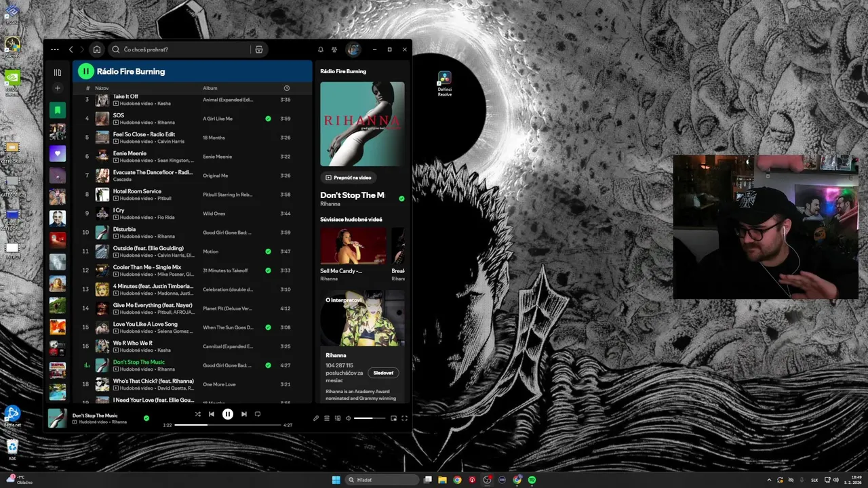Seek in the song progress bar
This screenshot has width=868, height=488.
228,425
